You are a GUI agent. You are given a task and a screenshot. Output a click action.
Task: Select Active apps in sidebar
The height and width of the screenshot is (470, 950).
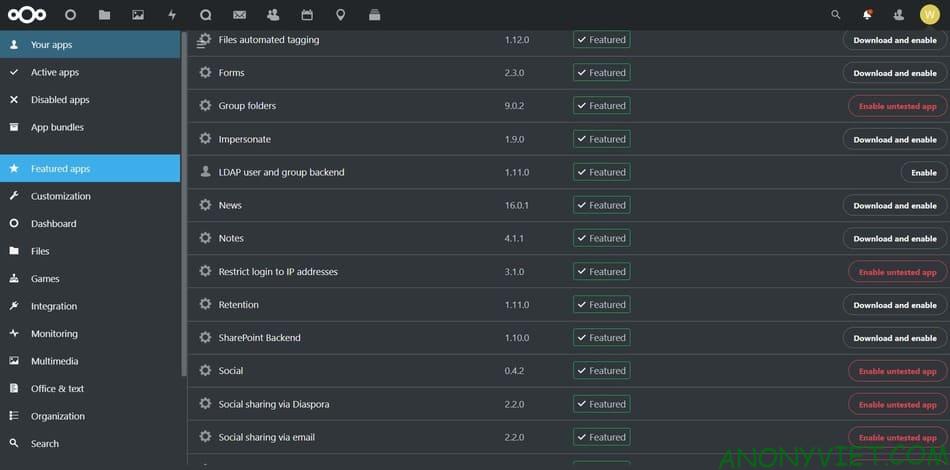point(54,73)
